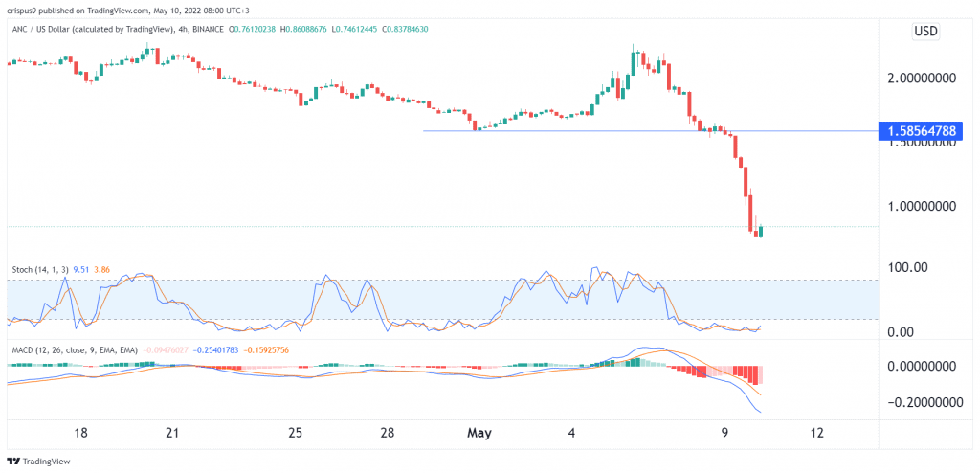Click the TradingView logo icon
This screenshot has width=980, height=473.
point(13,462)
